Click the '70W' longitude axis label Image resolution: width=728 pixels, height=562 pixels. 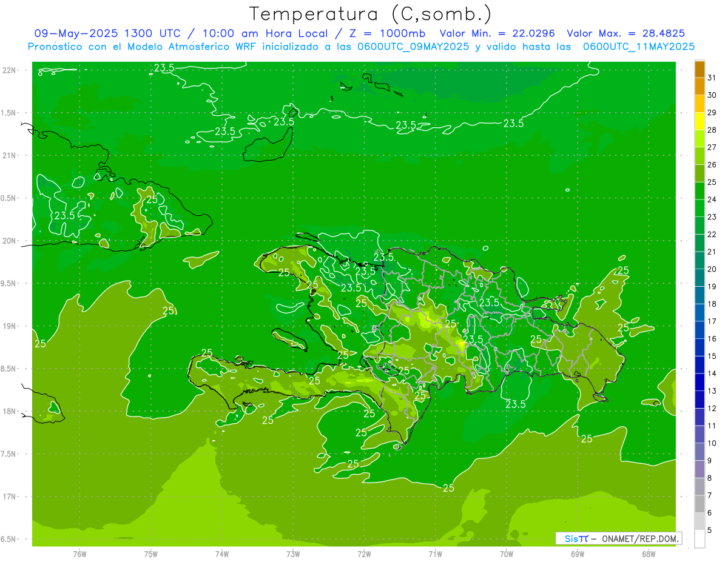[x=507, y=554]
